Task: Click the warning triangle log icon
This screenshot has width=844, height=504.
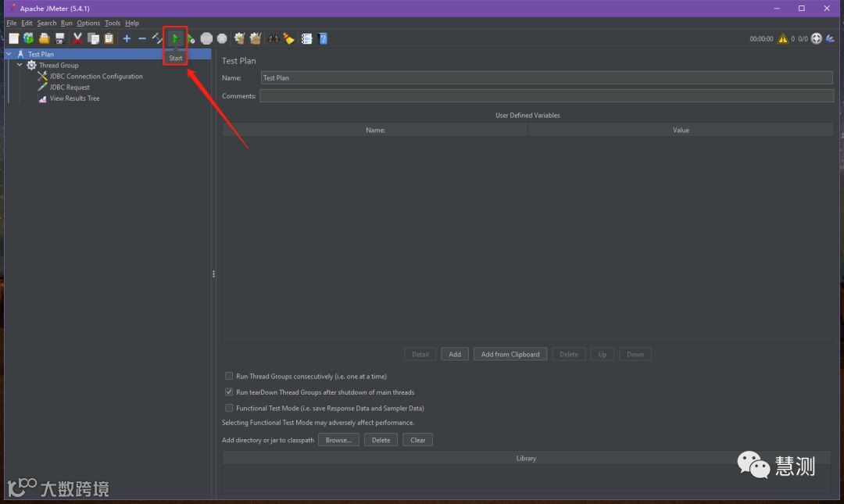Action: [782, 38]
